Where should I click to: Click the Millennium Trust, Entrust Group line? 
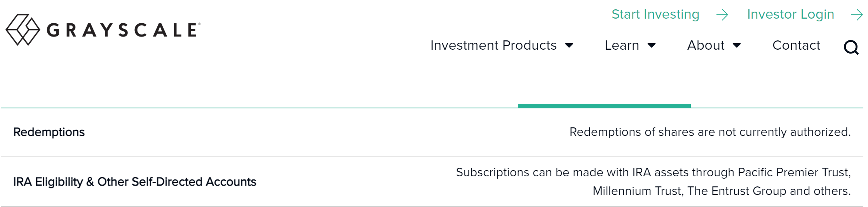[x=722, y=191]
